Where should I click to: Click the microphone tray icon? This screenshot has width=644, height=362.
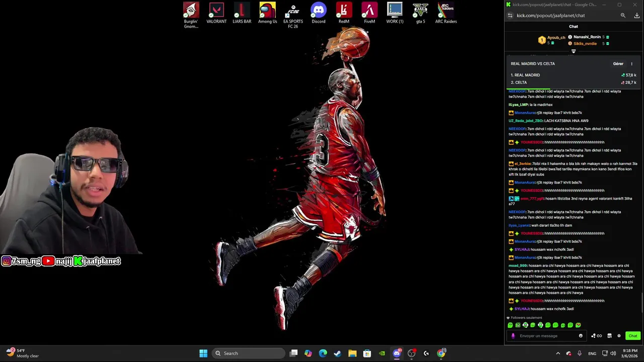point(580,353)
